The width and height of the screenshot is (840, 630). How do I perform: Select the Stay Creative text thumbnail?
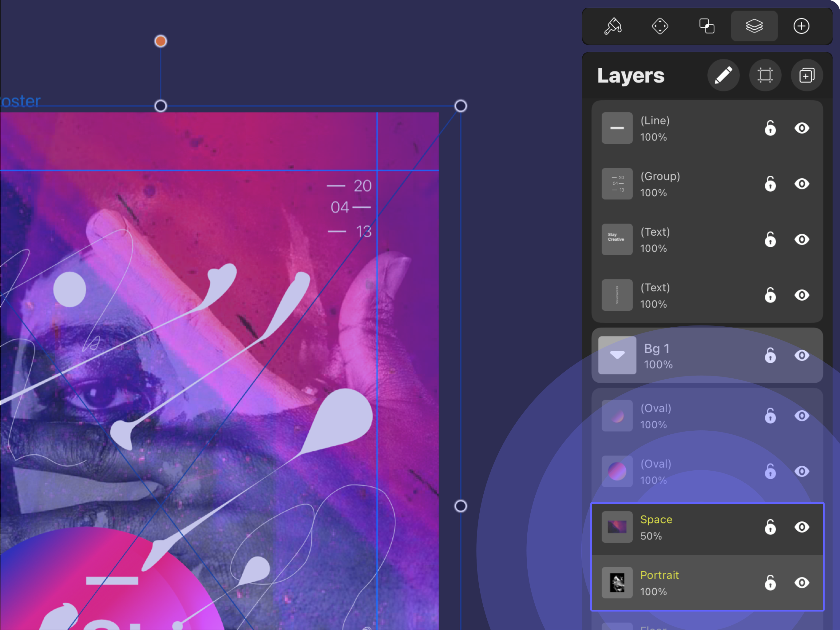click(x=617, y=239)
